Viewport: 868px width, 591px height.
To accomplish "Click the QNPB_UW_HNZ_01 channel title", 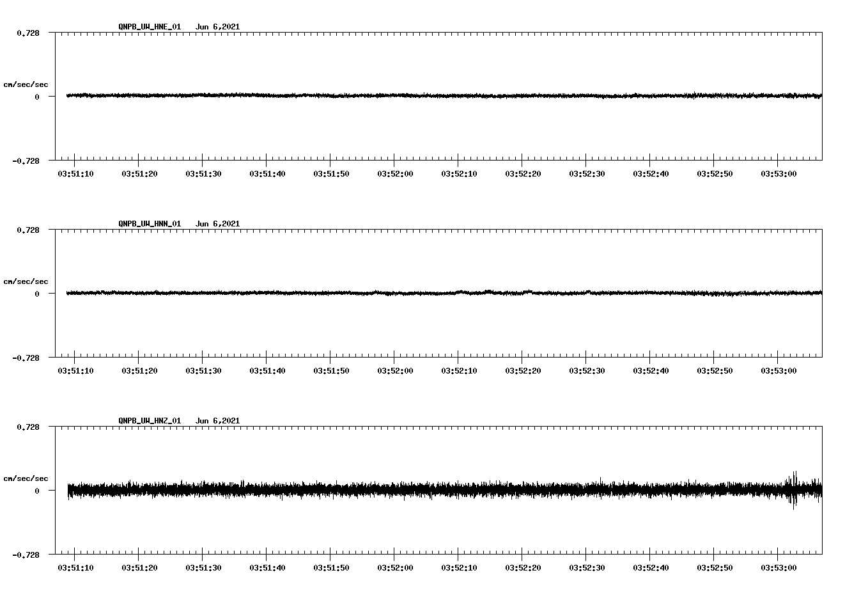I will [x=150, y=421].
